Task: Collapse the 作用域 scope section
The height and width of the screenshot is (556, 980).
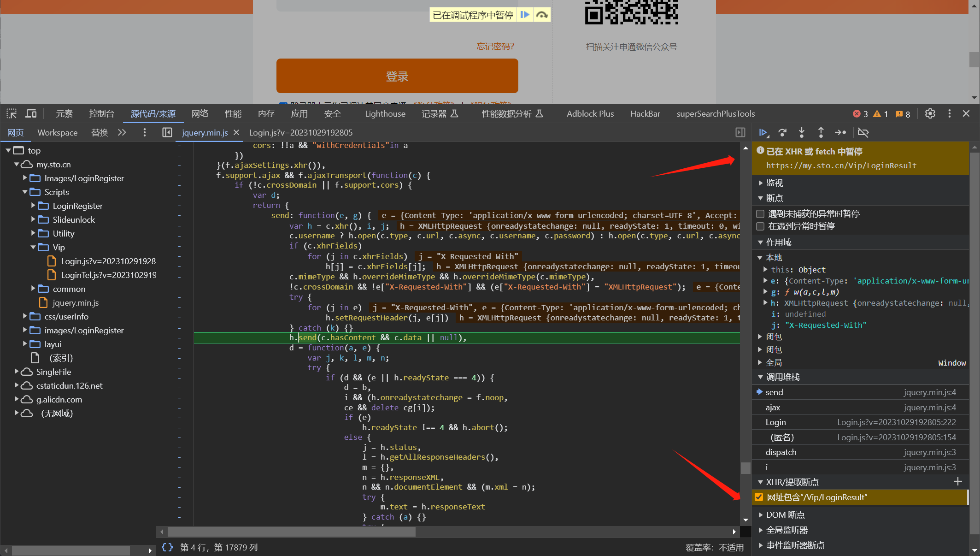Action: [760, 243]
